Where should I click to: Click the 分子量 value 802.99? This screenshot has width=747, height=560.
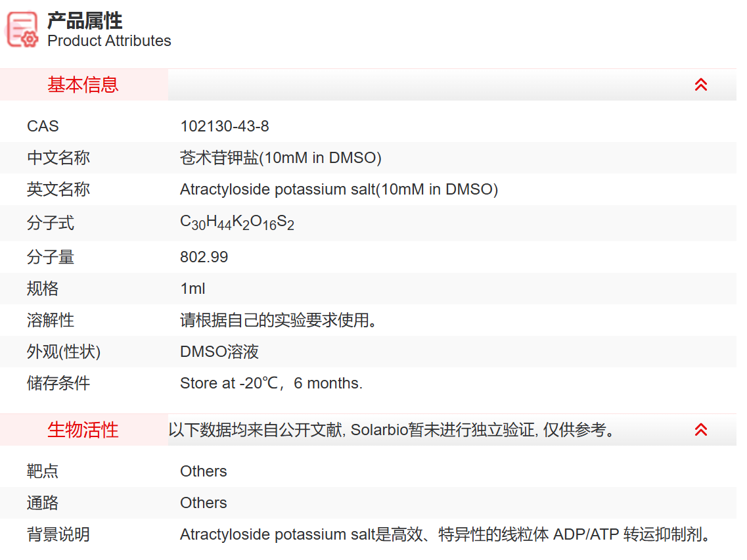204,257
